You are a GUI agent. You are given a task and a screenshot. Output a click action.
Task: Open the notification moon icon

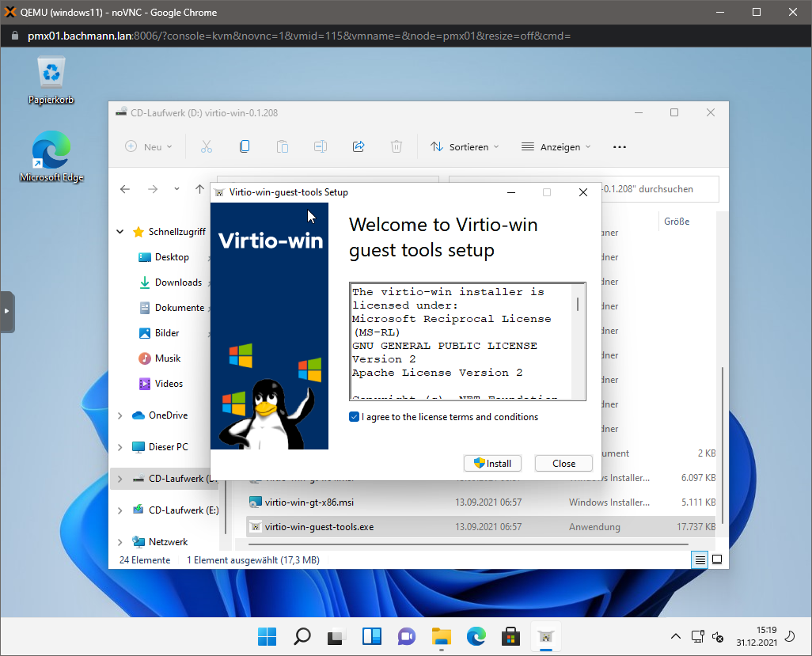(791, 636)
